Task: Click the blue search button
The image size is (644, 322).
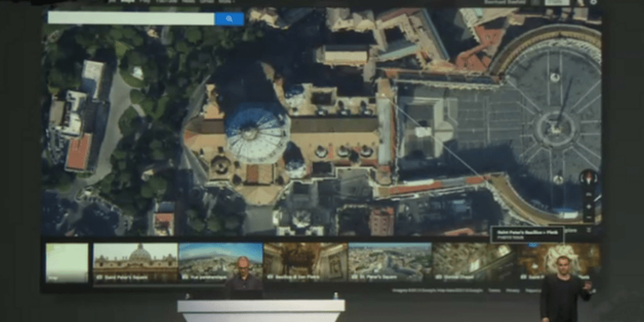Action: pyautogui.click(x=230, y=19)
